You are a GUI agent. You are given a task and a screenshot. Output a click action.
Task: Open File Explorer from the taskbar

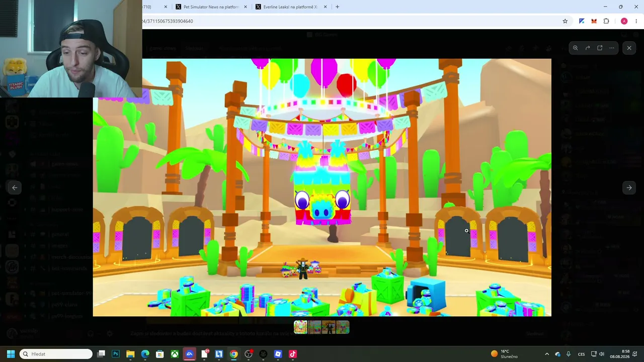pos(130,354)
